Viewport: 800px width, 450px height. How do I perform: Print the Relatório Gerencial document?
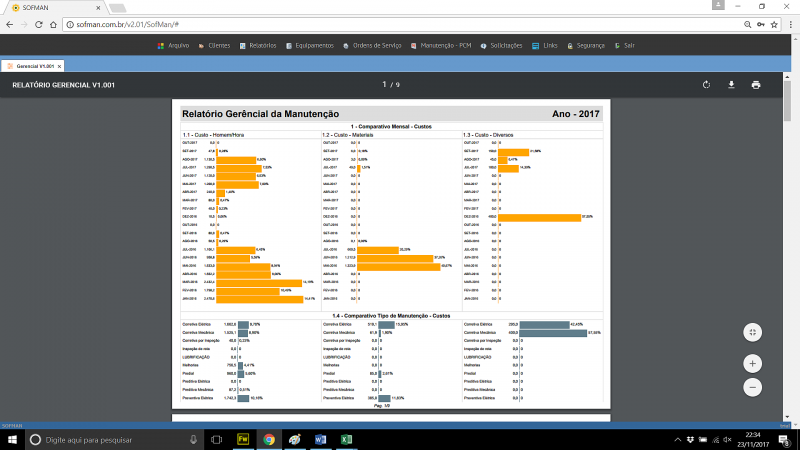[756, 85]
